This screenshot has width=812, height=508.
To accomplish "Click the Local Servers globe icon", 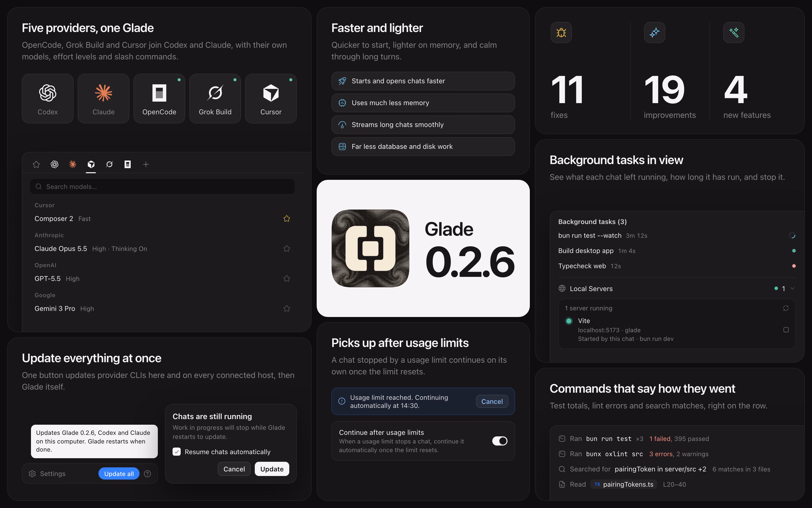I will [562, 288].
